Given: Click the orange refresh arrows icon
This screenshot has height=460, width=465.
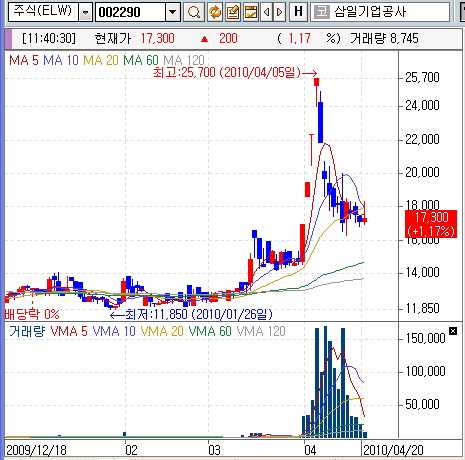Looking at the screenshot, I should pos(215,12).
